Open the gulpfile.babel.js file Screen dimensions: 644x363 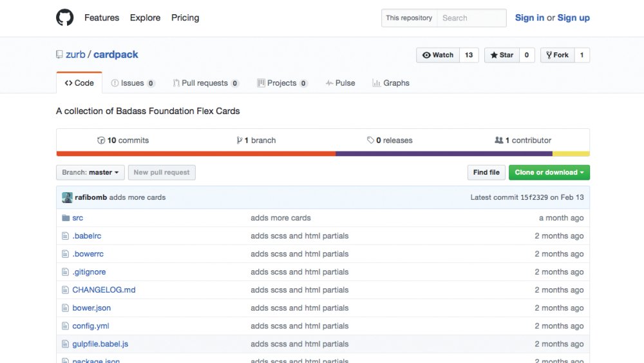100,344
